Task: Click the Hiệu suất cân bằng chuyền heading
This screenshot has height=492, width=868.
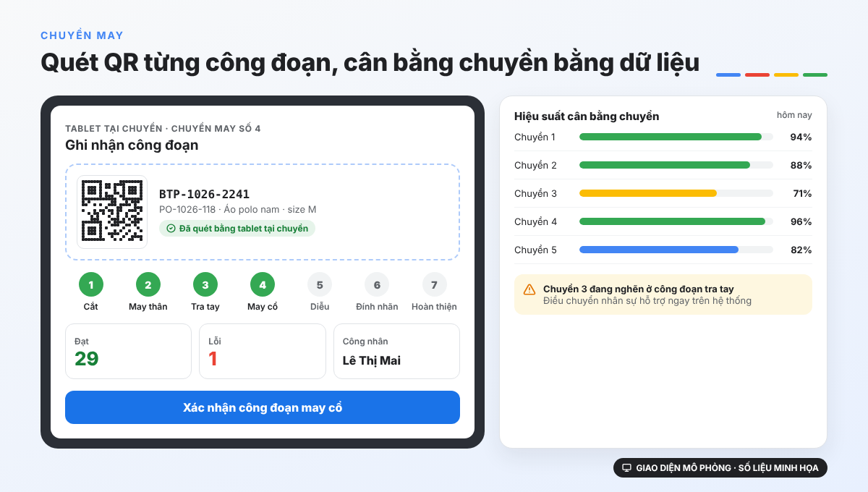Action: point(587,116)
